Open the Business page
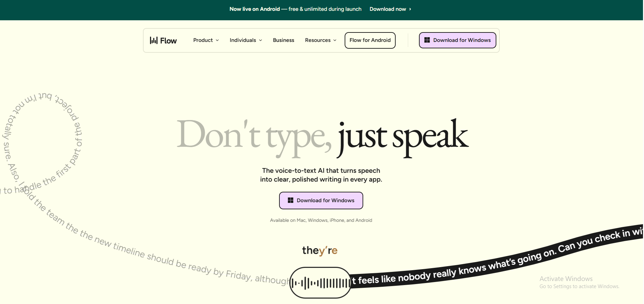 click(x=283, y=40)
